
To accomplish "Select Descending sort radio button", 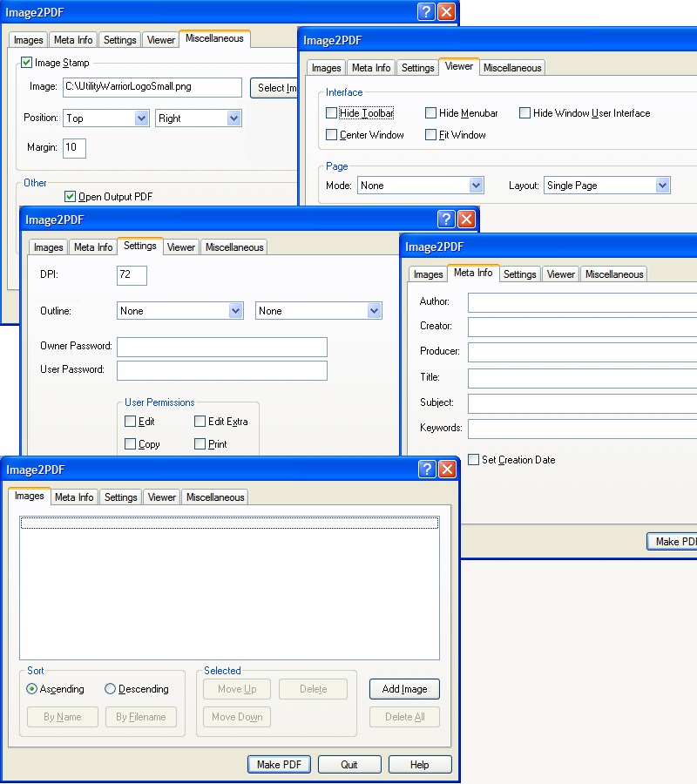I will tap(110, 689).
